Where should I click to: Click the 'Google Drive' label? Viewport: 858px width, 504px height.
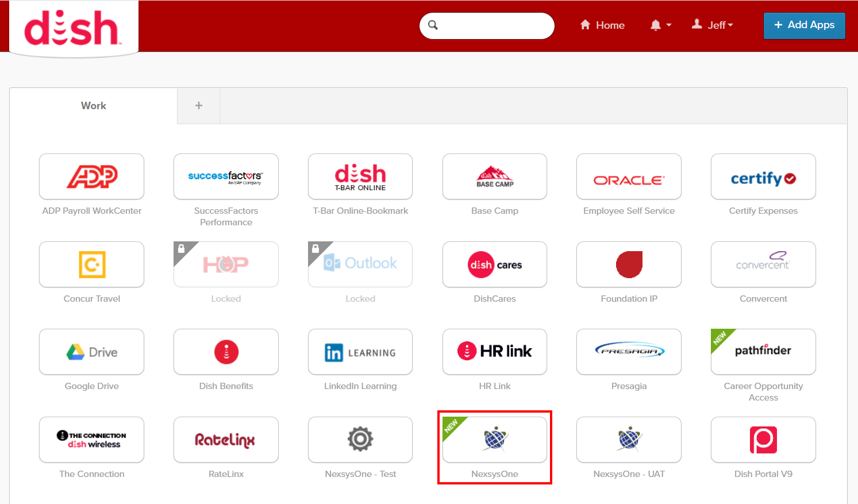tap(92, 386)
